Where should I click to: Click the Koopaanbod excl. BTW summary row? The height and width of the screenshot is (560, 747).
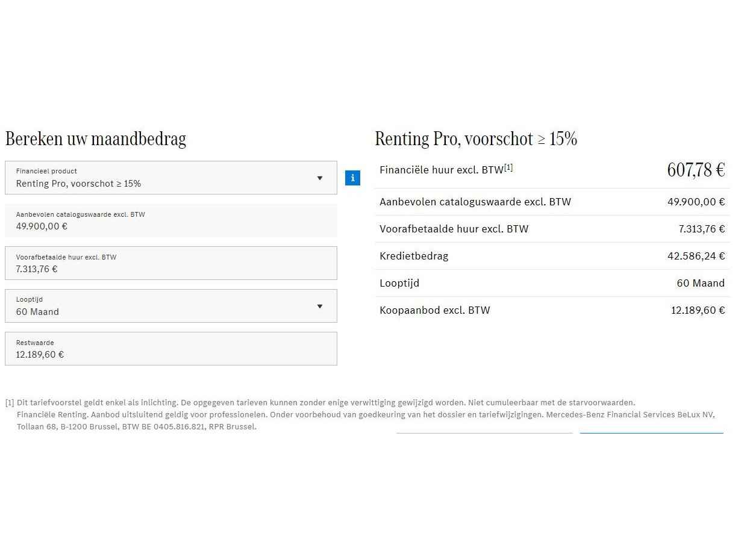tap(552, 310)
